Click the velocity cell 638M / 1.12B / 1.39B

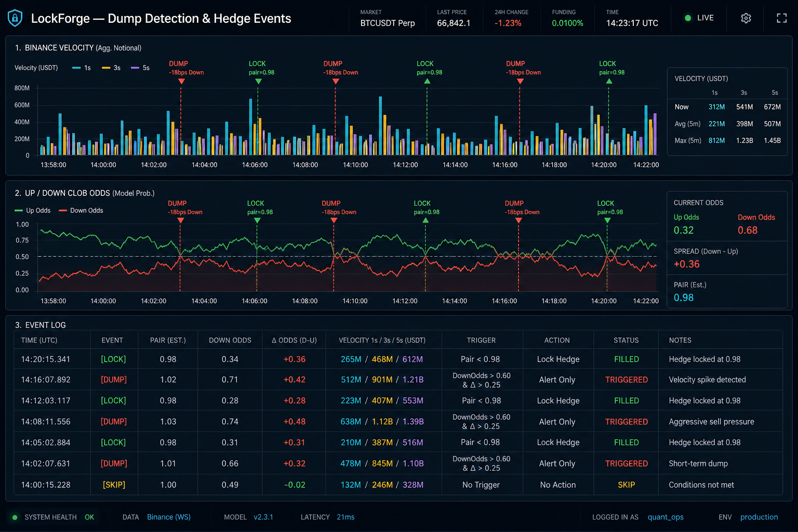(x=382, y=421)
